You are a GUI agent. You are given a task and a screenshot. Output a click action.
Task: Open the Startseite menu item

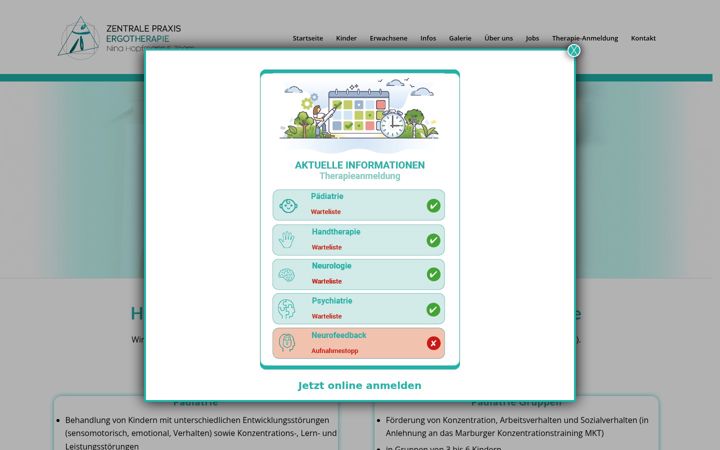point(308,38)
